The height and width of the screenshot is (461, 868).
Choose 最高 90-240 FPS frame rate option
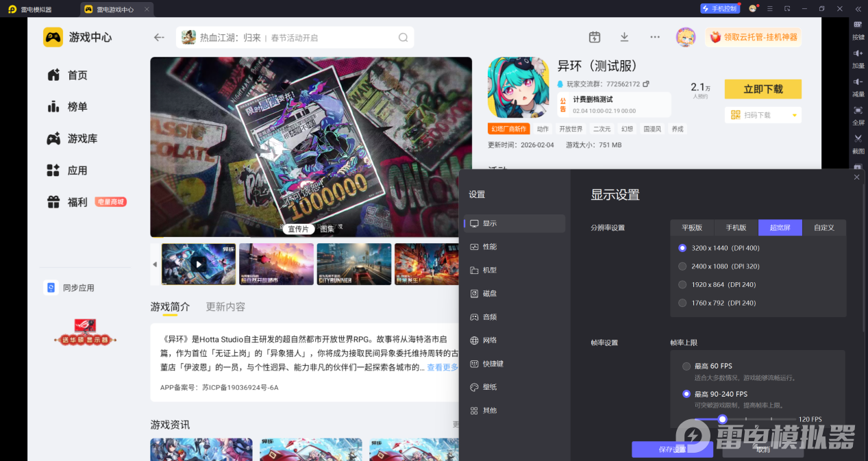click(686, 394)
